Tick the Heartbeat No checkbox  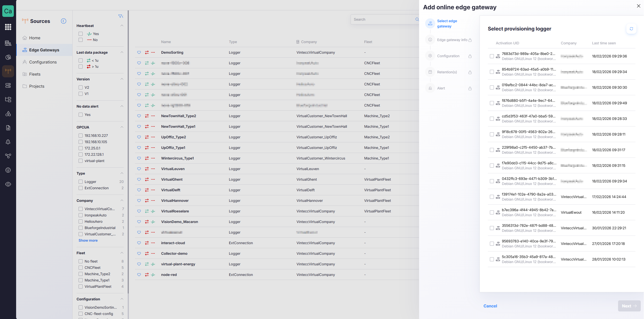pos(81,40)
